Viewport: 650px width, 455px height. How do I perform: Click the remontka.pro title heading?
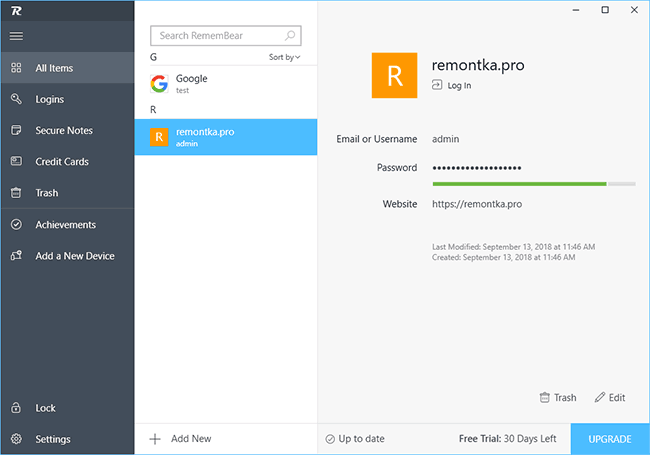(x=478, y=65)
